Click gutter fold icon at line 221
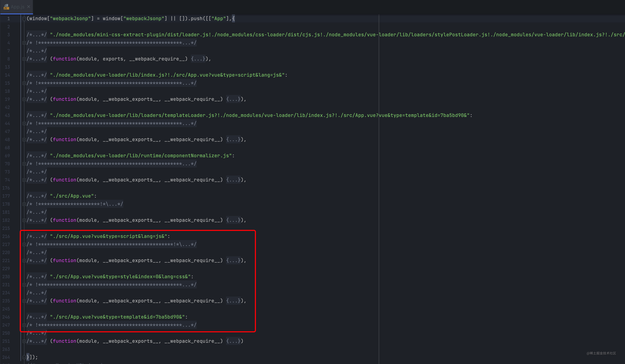 (24, 261)
